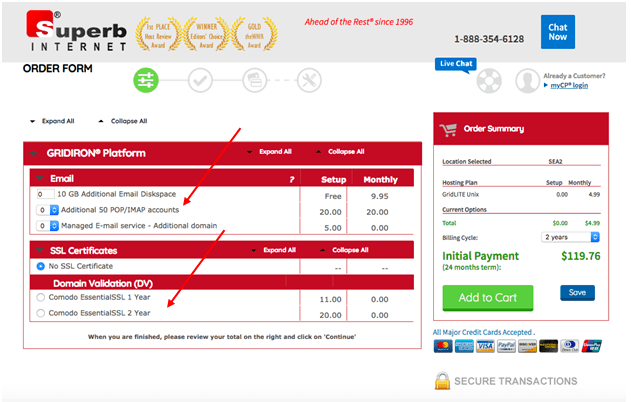The image size is (631, 402).
Task: Click the green configuration sliders step icon
Action: pyautogui.click(x=146, y=80)
